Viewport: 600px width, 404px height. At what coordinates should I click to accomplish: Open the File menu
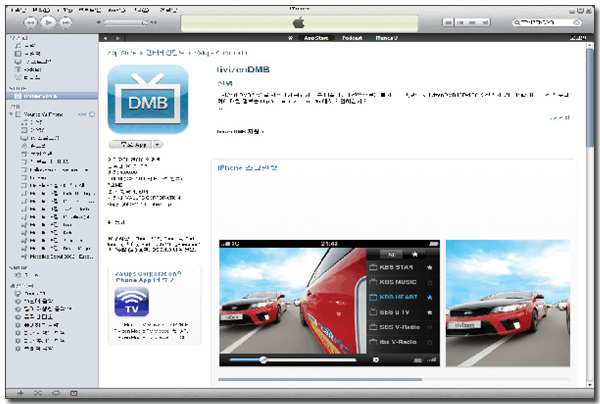(x=18, y=10)
